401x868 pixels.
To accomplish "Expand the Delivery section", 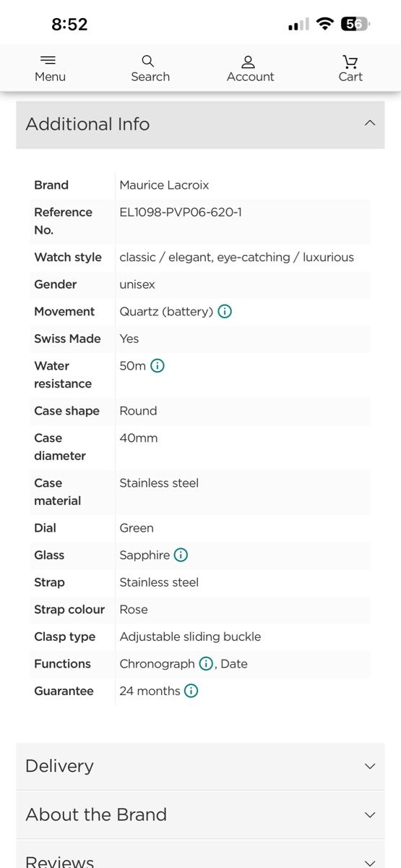I will pos(200,766).
